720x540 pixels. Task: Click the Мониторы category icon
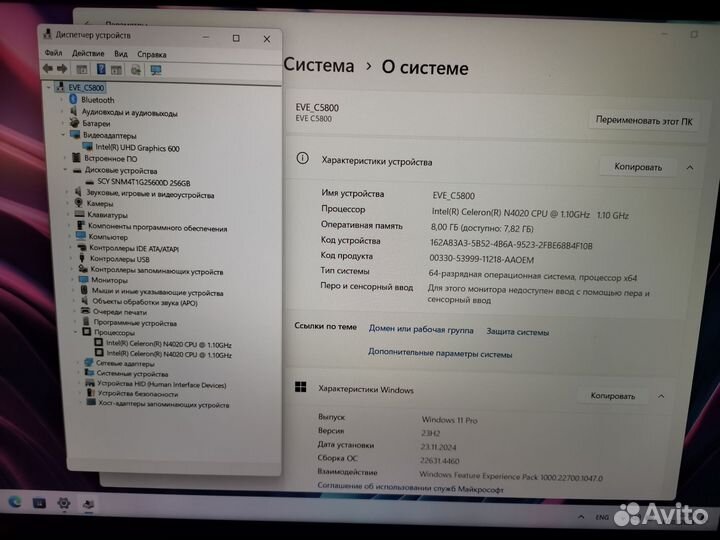click(x=84, y=279)
